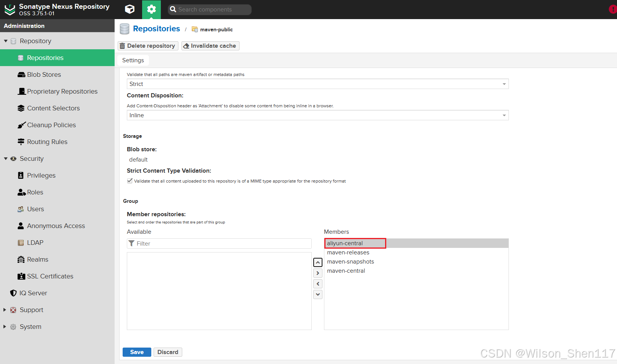
Task: Remove repository from Members arrow
Action: point(318,284)
